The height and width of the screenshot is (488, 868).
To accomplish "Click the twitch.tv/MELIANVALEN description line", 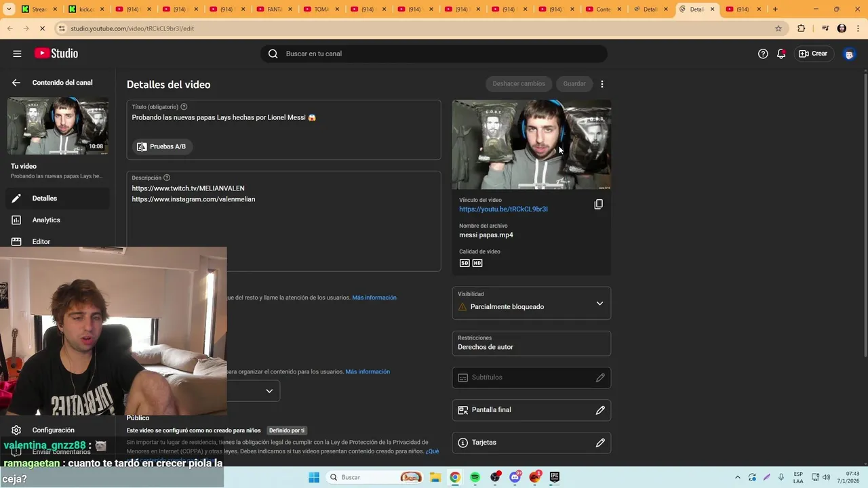I will click(189, 188).
